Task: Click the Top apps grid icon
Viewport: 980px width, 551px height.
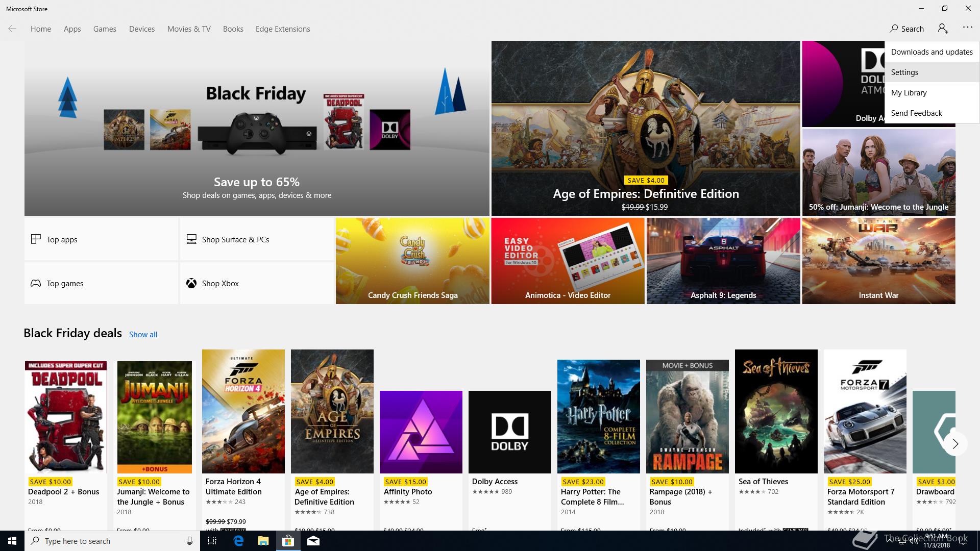Action: [36, 239]
